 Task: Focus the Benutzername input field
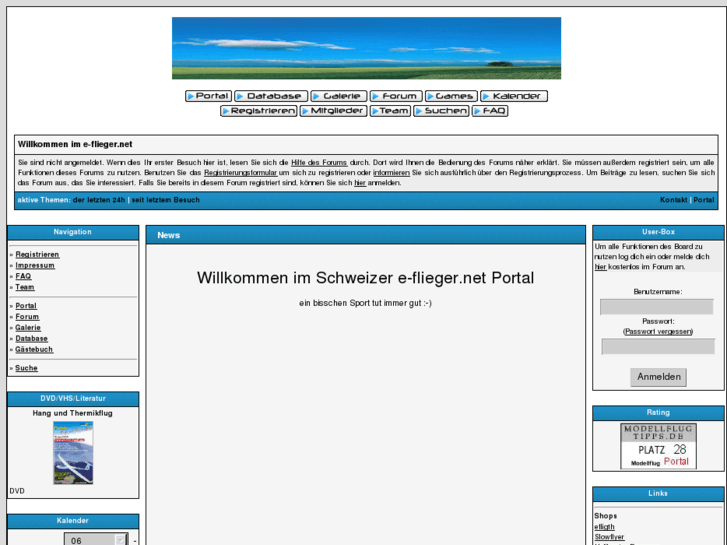click(x=657, y=307)
